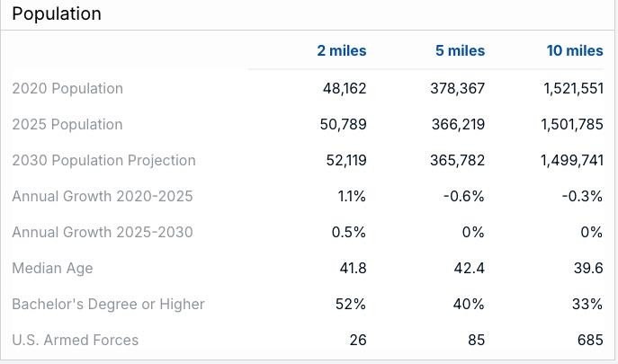The height and width of the screenshot is (364, 618).
Task: Select the 5 miles column header
Action: tap(460, 51)
